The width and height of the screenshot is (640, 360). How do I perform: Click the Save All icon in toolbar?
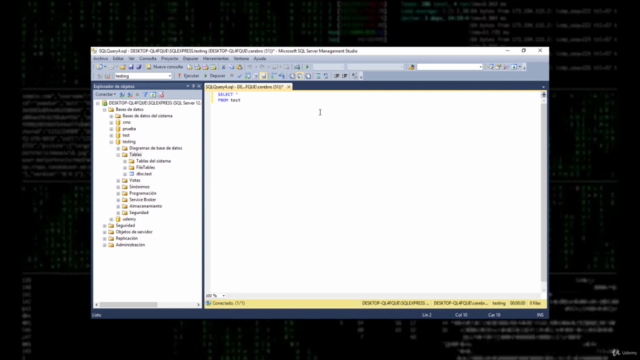(x=139, y=67)
